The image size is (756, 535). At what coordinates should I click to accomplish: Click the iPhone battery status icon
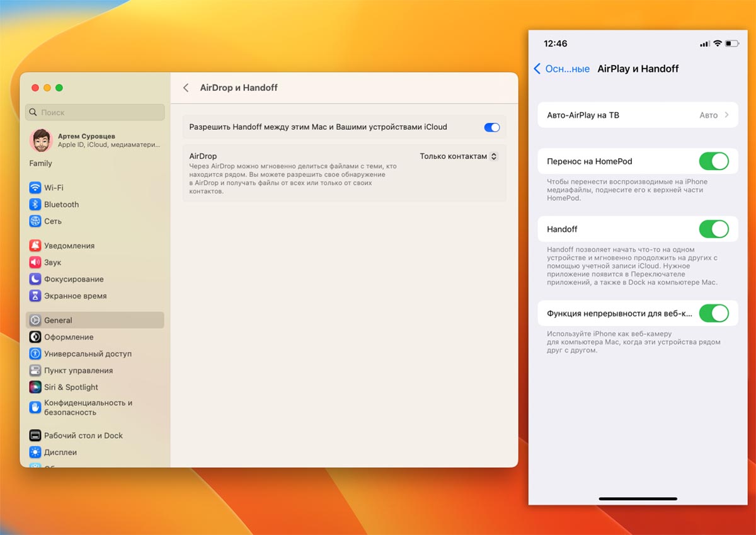point(731,43)
